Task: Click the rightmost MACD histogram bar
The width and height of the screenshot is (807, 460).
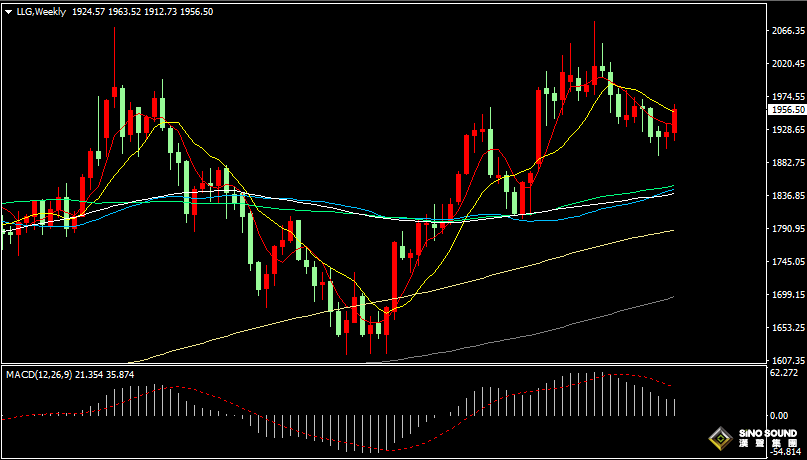Action: pos(675,407)
